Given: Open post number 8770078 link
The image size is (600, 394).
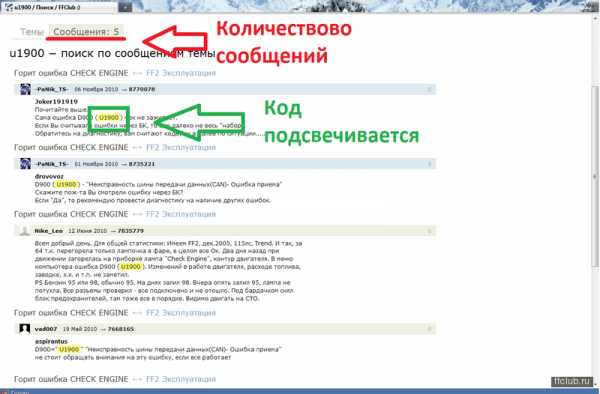Looking at the screenshot, I should point(142,90).
